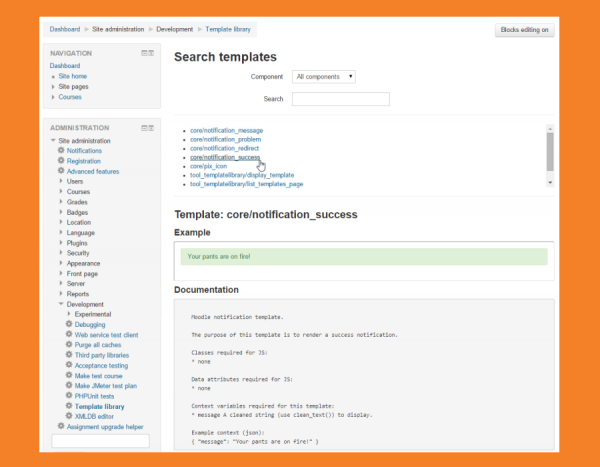Click the gear icon next to XMLDB editor
The width and height of the screenshot is (600, 467).
coord(69,416)
